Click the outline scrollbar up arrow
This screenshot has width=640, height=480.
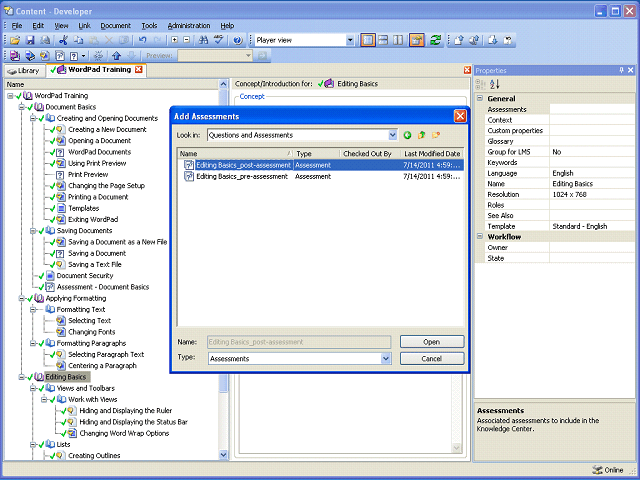pos(223,84)
